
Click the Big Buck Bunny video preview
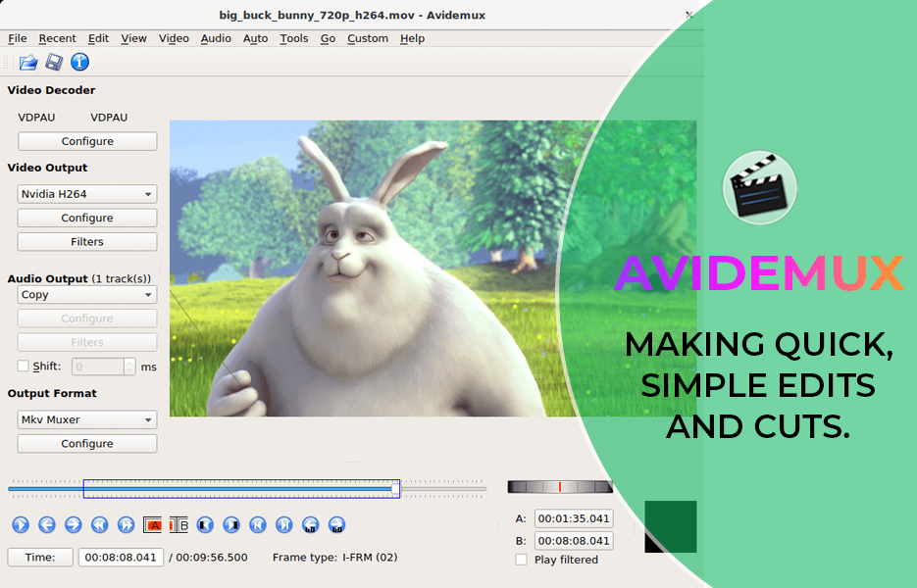pyautogui.click(x=433, y=269)
